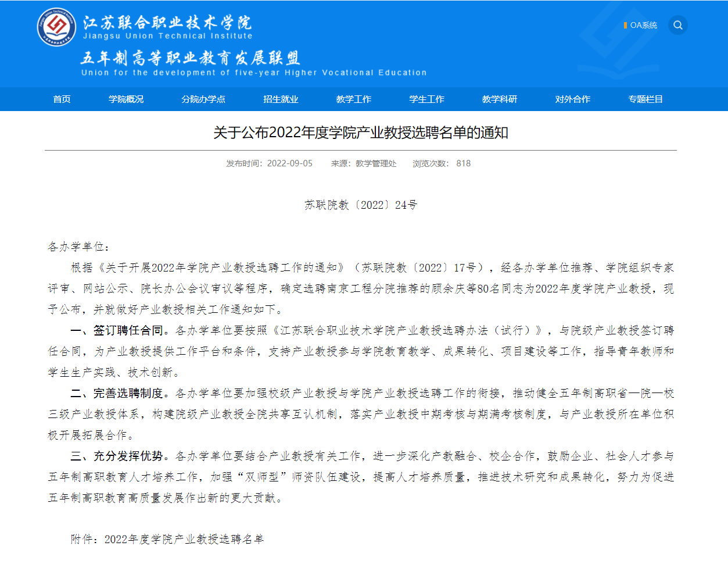The width and height of the screenshot is (728, 578).
Task: Click the Jiangsu Union Technical Institute logo
Action: pyautogui.click(x=56, y=27)
